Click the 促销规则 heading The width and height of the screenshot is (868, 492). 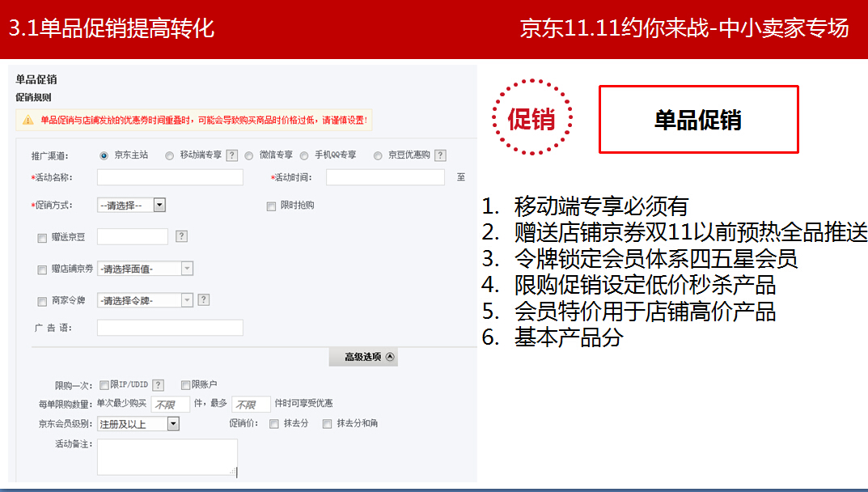(33, 98)
